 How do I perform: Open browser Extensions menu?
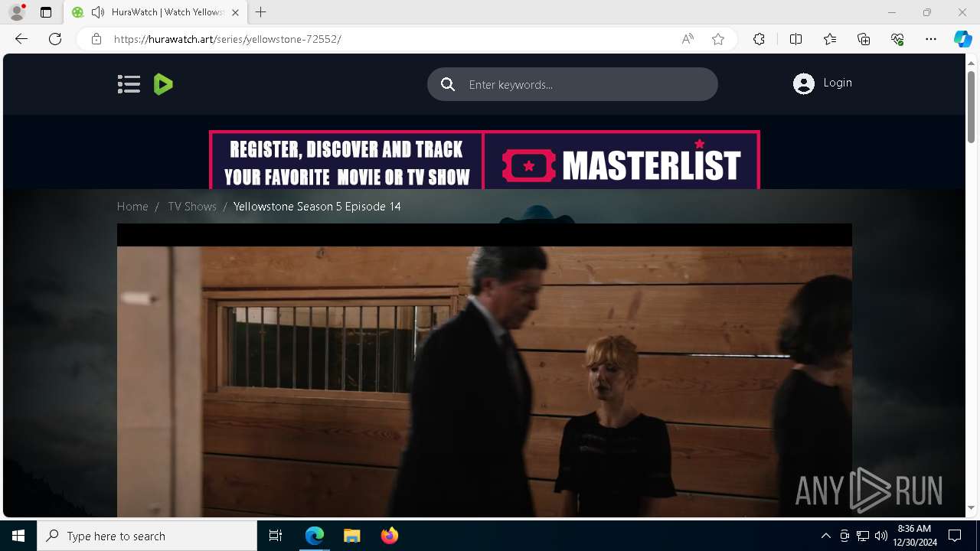tap(759, 39)
